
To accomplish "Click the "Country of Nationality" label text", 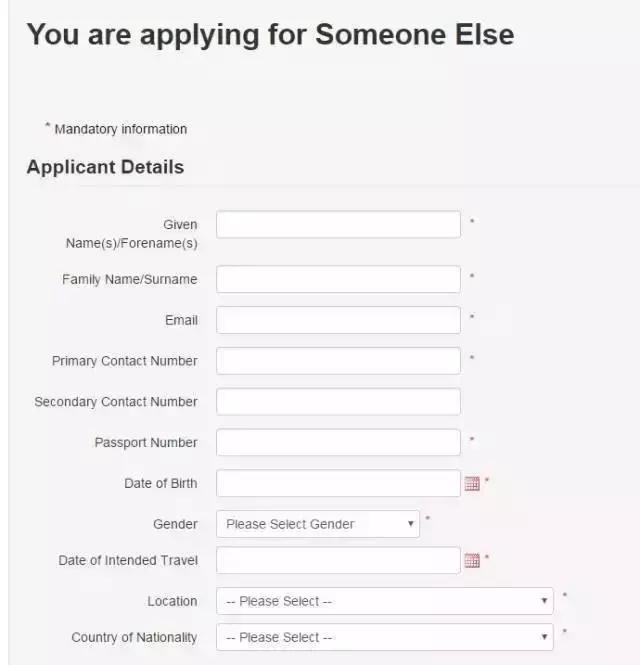I will (x=134, y=637).
